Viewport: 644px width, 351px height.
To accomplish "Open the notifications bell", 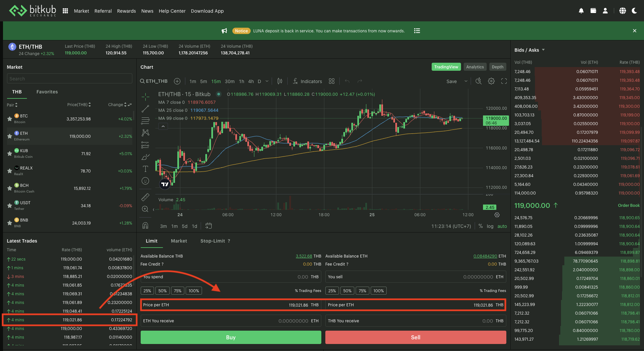I will coord(581,11).
